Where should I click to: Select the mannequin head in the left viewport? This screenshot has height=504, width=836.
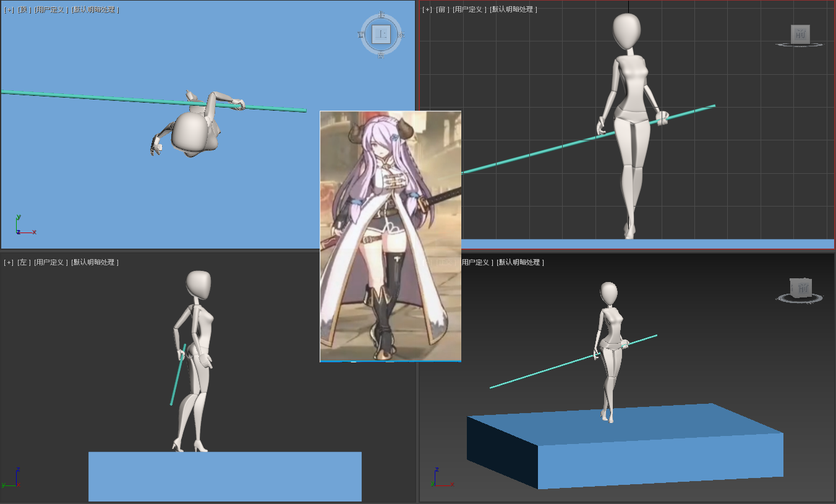point(199,284)
